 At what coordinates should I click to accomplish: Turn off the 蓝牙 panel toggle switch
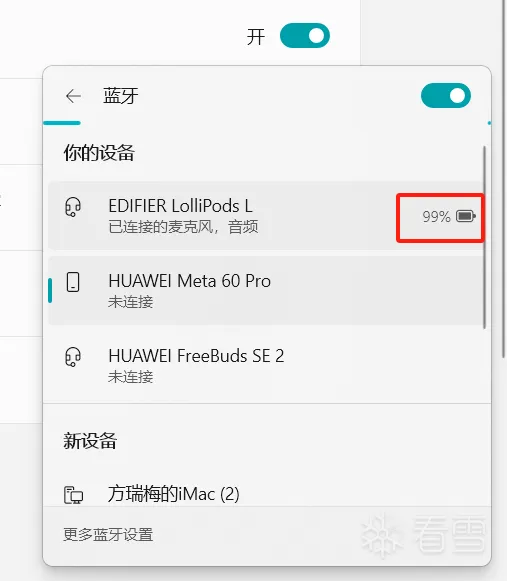pos(446,96)
